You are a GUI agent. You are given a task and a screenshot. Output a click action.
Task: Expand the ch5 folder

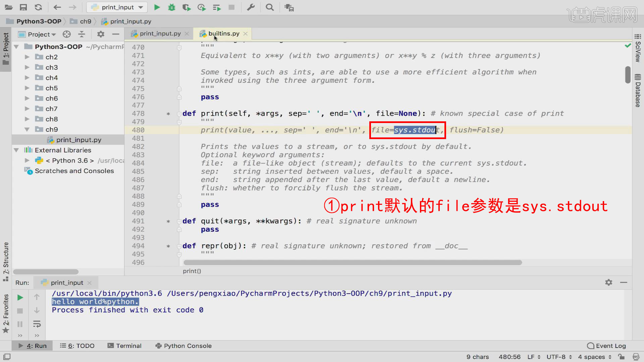27,88
